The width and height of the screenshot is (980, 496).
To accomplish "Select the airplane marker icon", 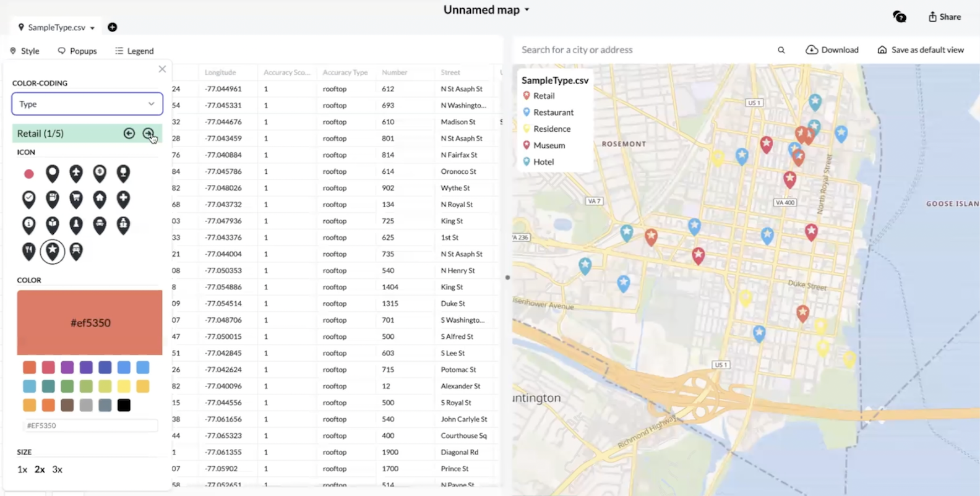I will click(x=76, y=174).
